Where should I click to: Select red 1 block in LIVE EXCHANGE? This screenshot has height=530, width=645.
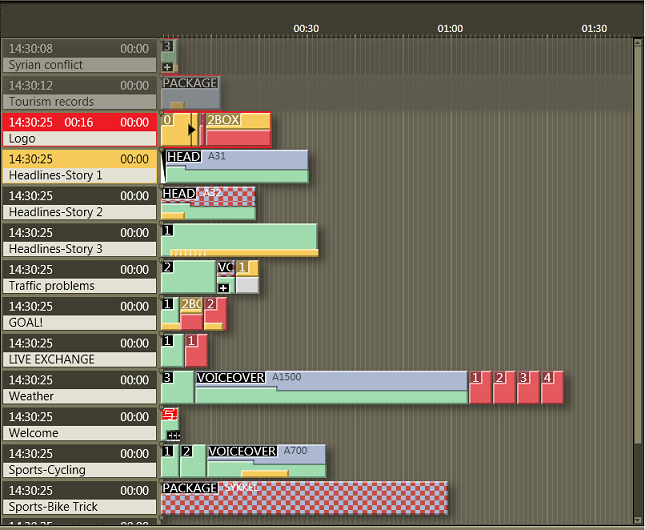pos(196,351)
